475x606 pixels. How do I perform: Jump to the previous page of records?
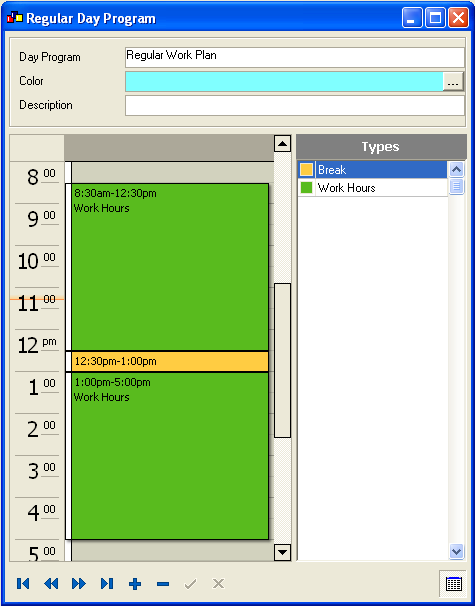(51, 584)
